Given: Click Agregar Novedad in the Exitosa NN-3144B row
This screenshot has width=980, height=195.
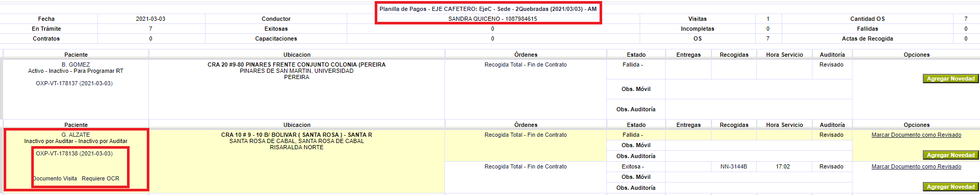Looking at the screenshot, I should (950, 187).
